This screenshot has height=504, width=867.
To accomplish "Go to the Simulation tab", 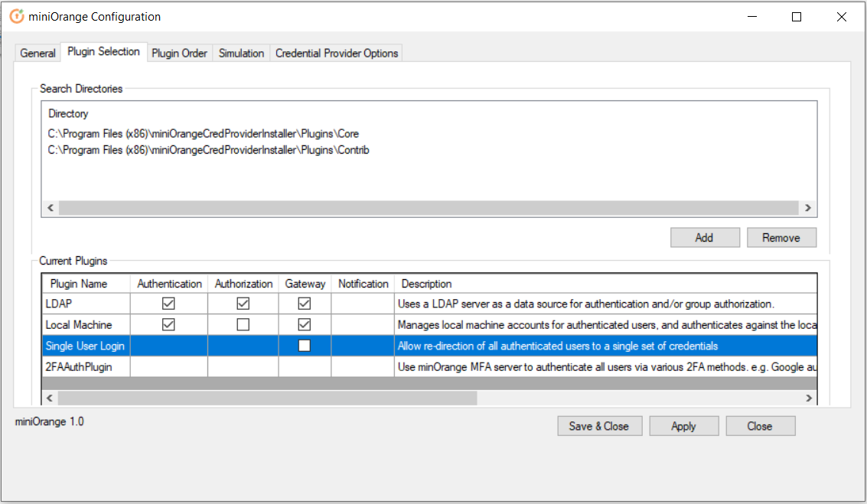I will click(241, 53).
